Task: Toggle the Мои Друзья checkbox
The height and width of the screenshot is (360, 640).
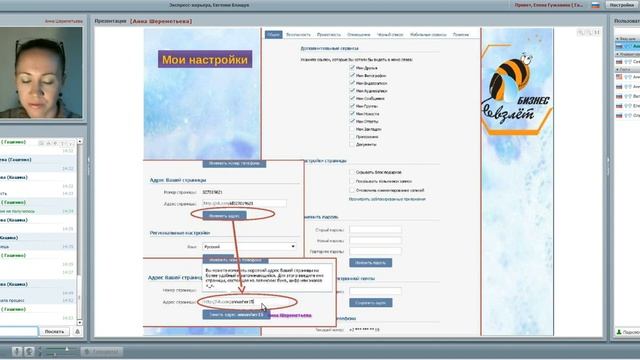Action: pos(352,68)
